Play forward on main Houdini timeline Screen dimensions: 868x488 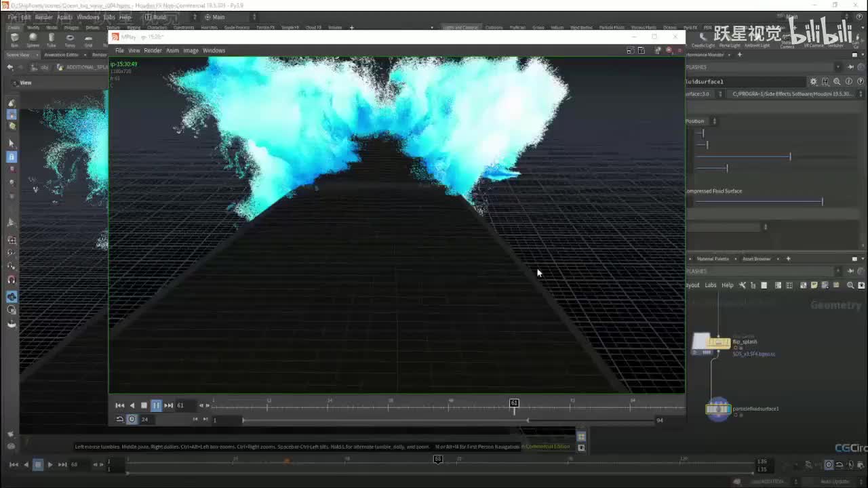coord(50,464)
